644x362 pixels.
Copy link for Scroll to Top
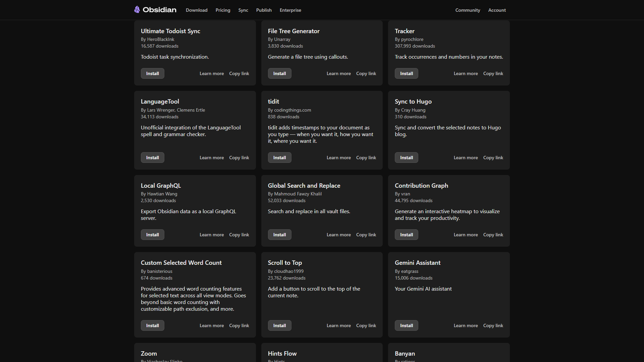click(366, 325)
